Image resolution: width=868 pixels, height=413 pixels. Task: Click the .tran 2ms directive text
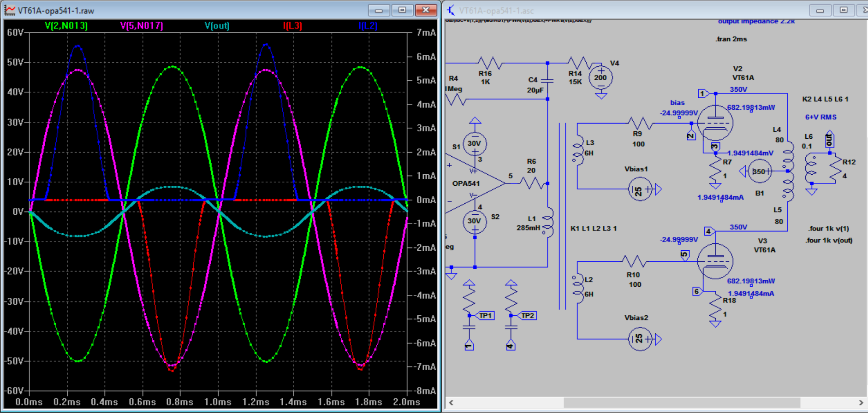731,39
